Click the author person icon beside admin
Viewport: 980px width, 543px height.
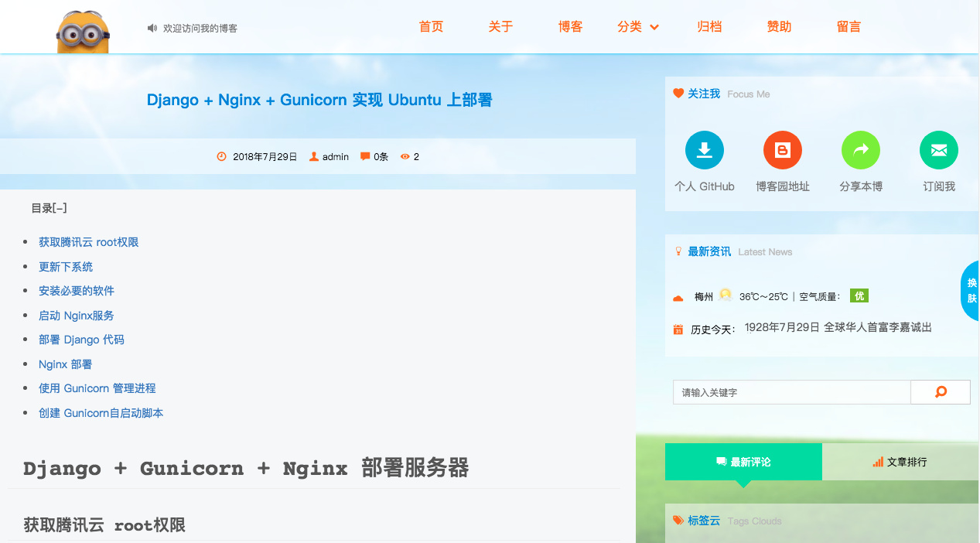pyautogui.click(x=314, y=156)
